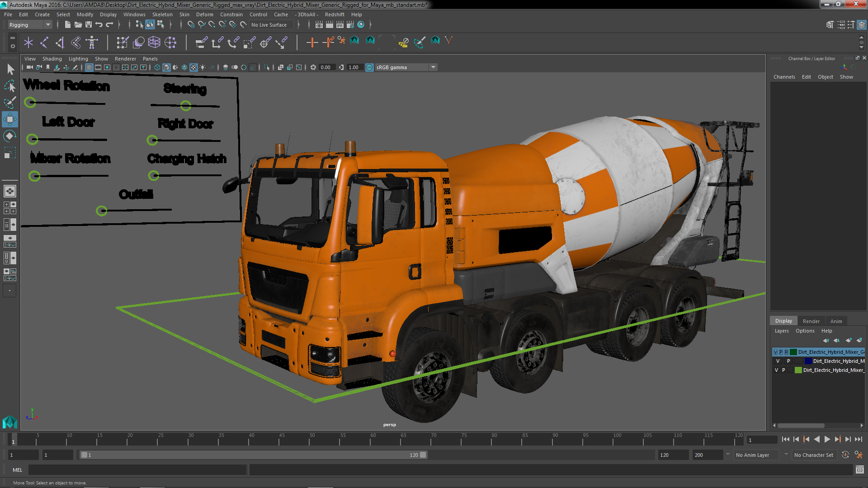Move selected layer up in the list
This screenshot has width=868, height=488.
826,340
